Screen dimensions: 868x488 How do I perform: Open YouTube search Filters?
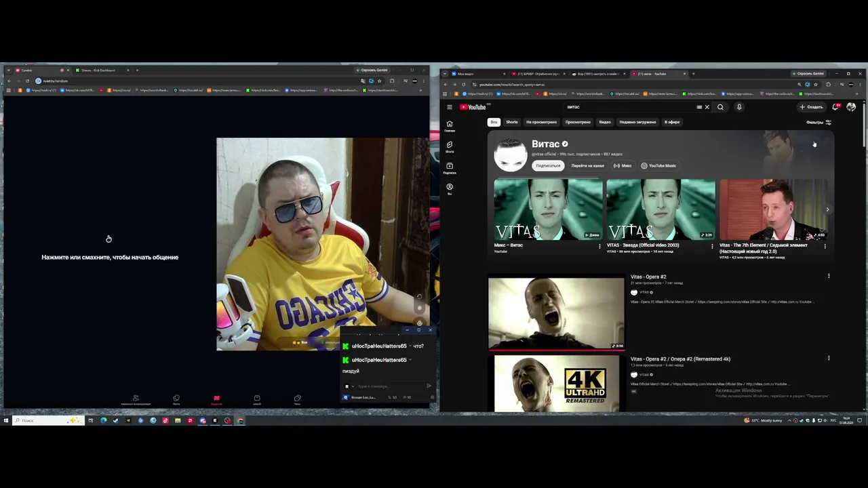point(818,123)
